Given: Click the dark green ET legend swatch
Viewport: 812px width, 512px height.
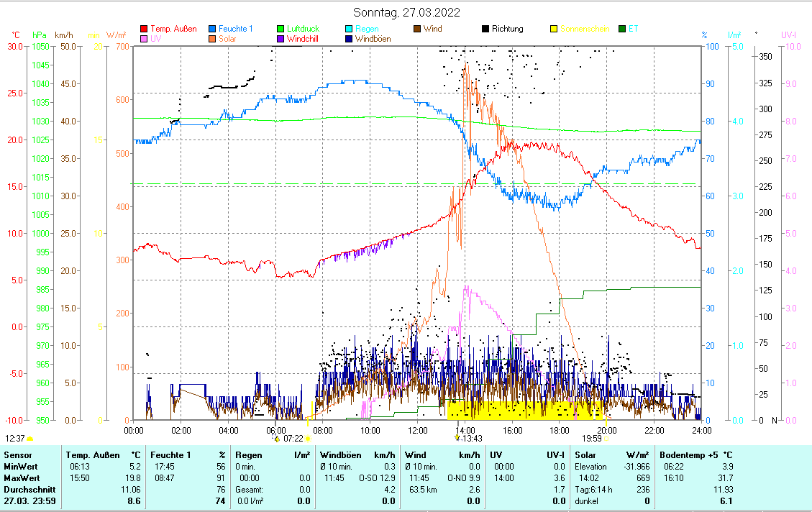Looking at the screenshot, I should (622, 29).
